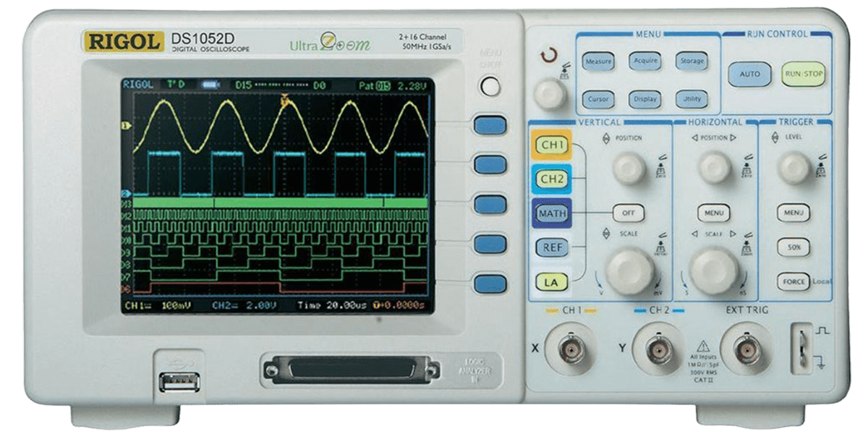Click the blue square wave trace
The width and height of the screenshot is (868, 434).
pos(282,173)
